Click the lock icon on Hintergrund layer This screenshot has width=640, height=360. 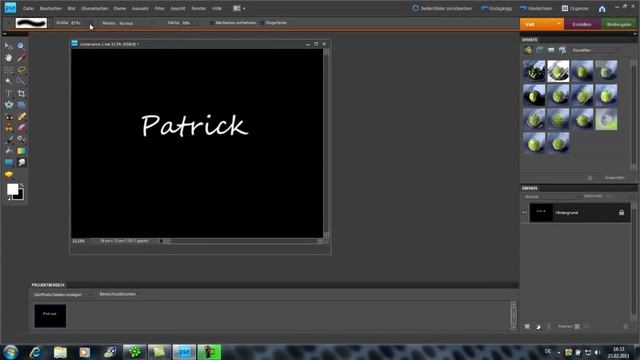click(x=621, y=213)
